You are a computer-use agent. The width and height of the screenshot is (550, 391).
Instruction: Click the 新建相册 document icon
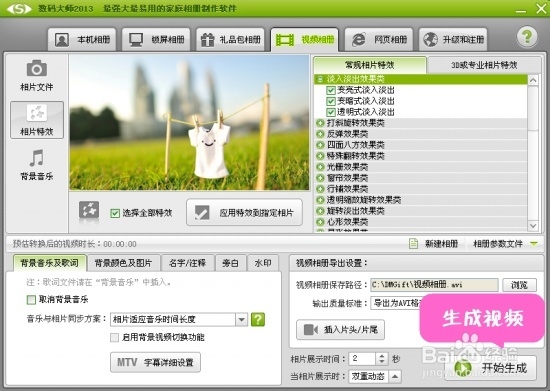pos(414,243)
